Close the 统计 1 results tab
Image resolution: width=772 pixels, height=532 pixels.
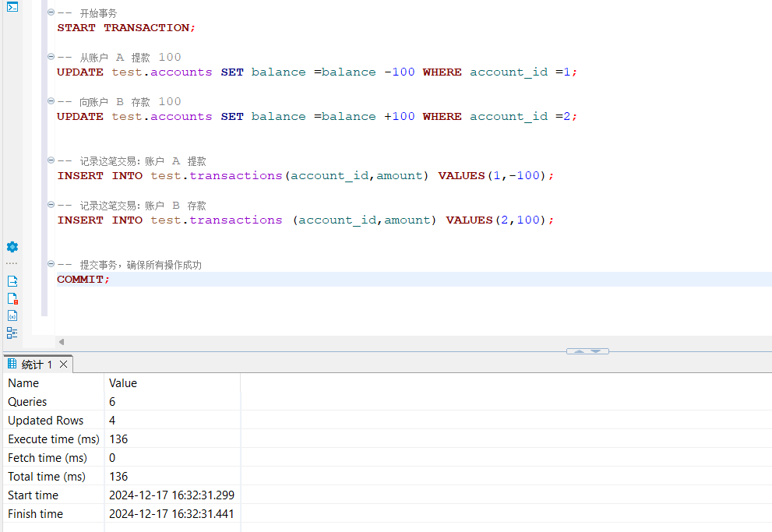(64, 365)
